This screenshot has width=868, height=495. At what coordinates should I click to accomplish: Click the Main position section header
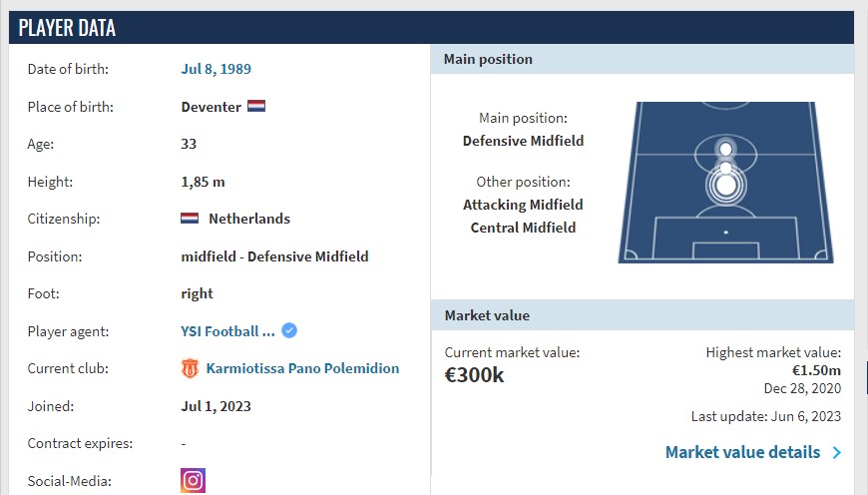[x=643, y=59]
